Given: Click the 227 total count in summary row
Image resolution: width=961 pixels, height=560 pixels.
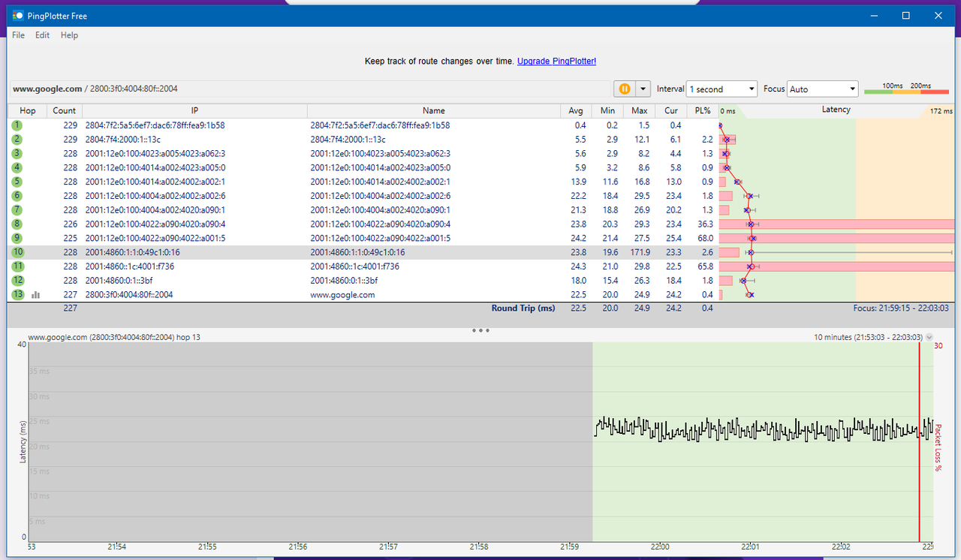Looking at the screenshot, I should (x=70, y=309).
